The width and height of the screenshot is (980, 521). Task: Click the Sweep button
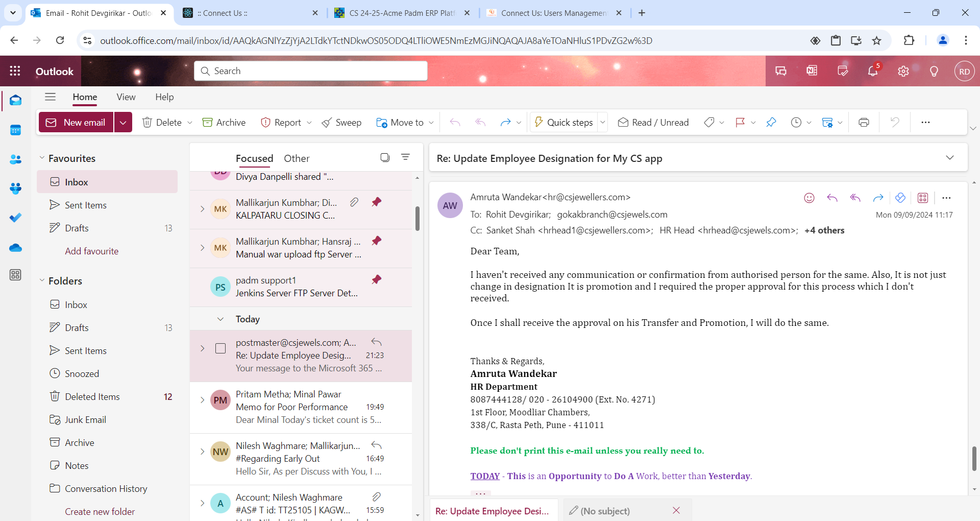[x=341, y=123]
